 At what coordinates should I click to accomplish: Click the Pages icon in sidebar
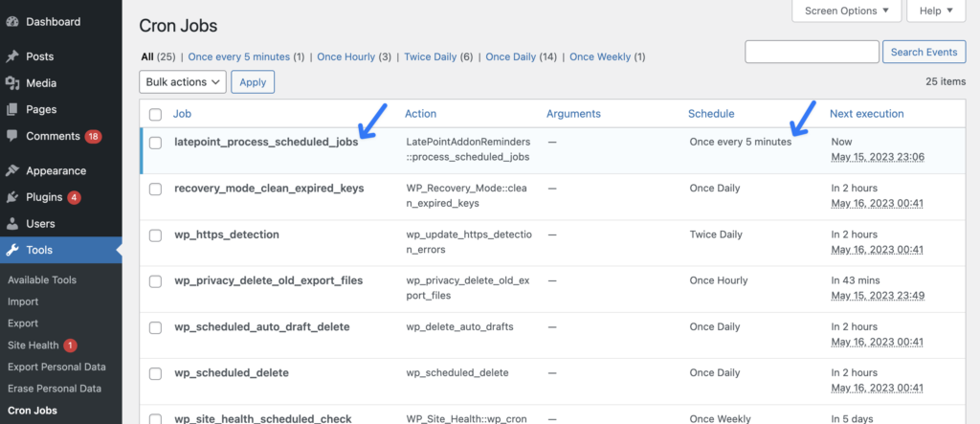pyautogui.click(x=11, y=109)
